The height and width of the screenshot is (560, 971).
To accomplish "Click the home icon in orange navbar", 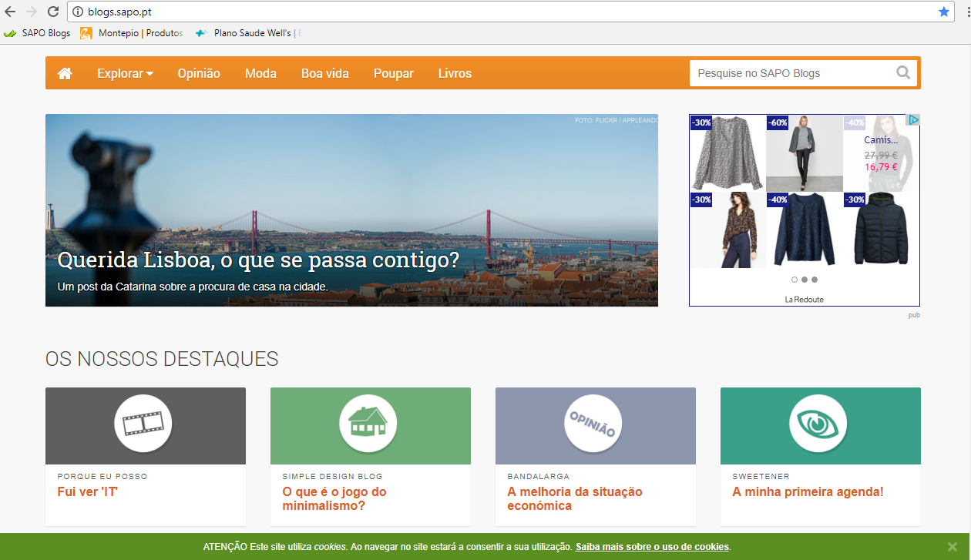I will 65,73.
